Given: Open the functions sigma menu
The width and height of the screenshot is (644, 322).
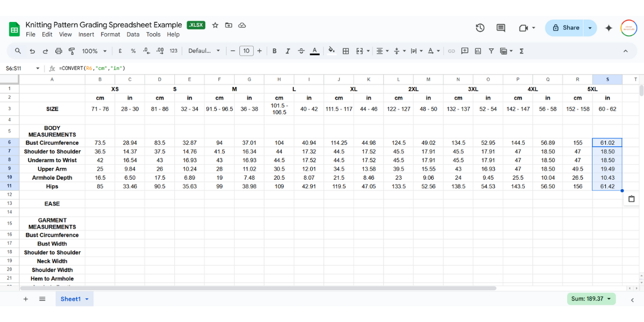Looking at the screenshot, I should point(522,51).
